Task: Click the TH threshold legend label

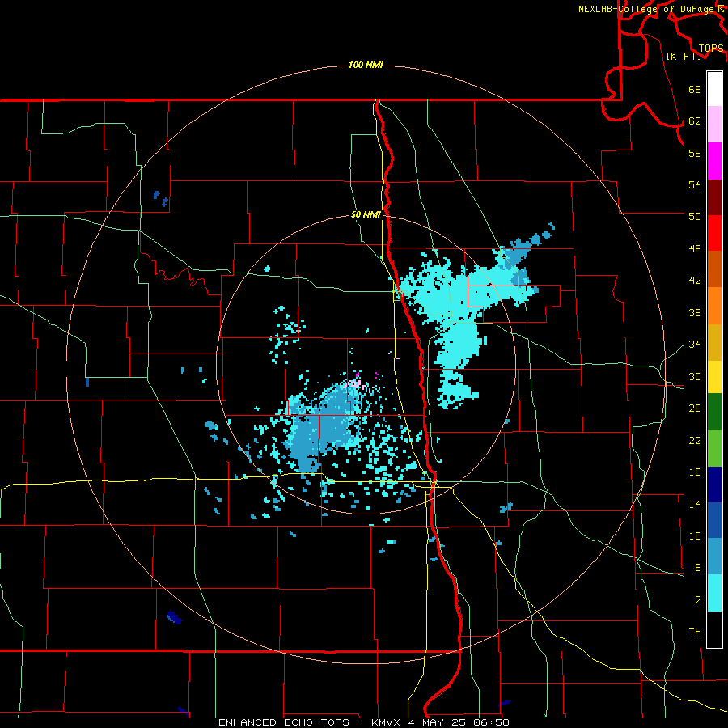Action: tap(695, 632)
